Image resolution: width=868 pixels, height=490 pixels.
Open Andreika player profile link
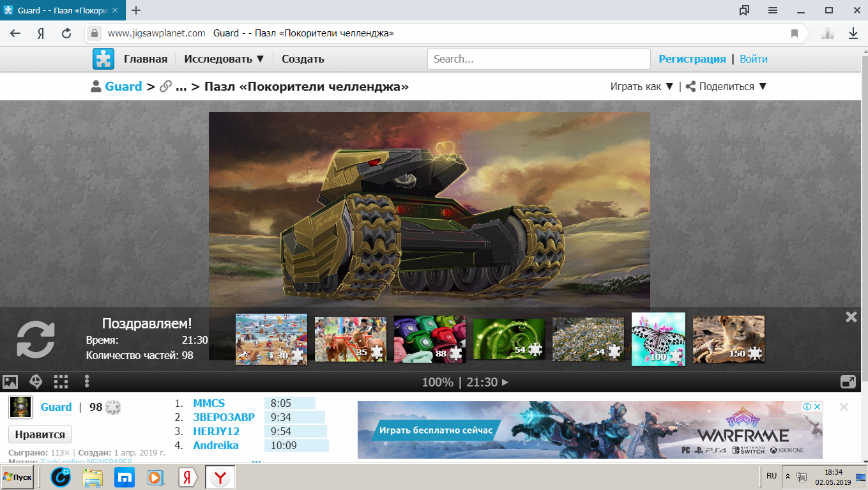click(x=216, y=445)
